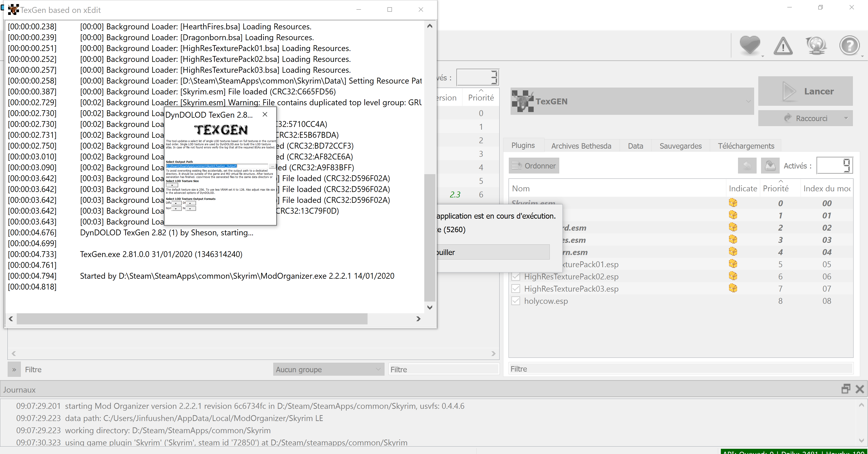Click the Select Output Path text field
This screenshot has width=868, height=454.
217,166
